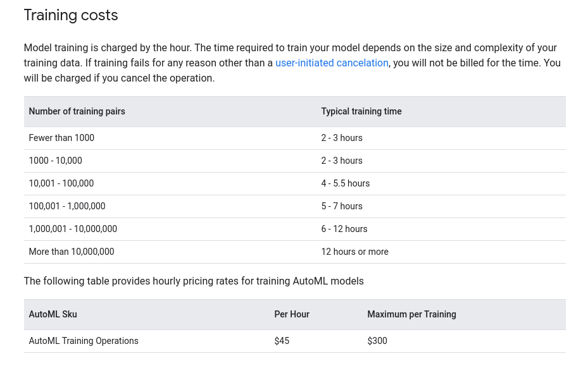The width and height of the screenshot is (588, 380).
Task: Click the Training costs heading
Action: click(71, 15)
